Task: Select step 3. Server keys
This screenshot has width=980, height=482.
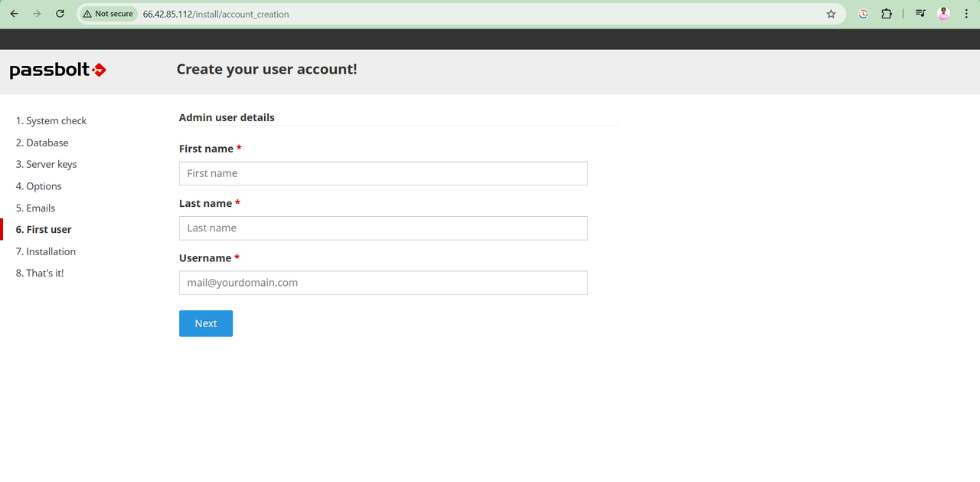Action: (x=46, y=164)
